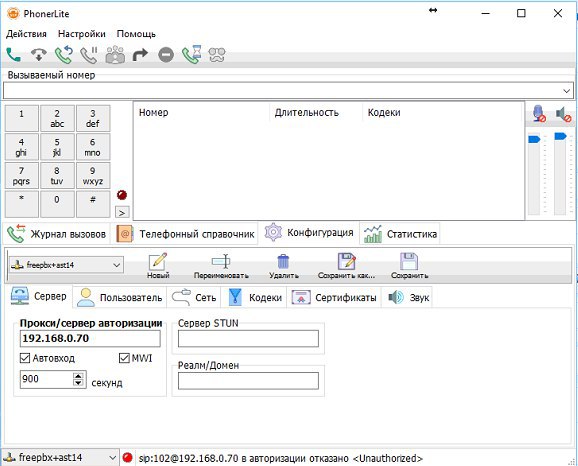Click the red status indicator in status bar
The height and width of the screenshot is (466, 578).
[x=127, y=458]
